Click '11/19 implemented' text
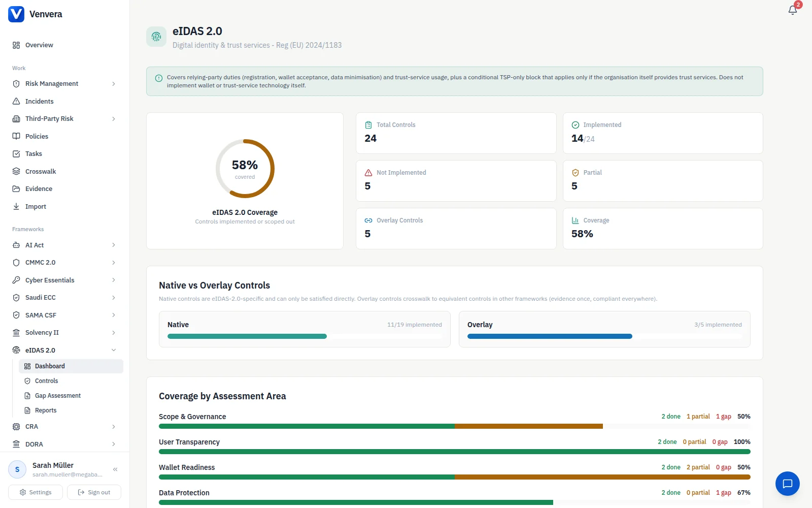 point(415,325)
